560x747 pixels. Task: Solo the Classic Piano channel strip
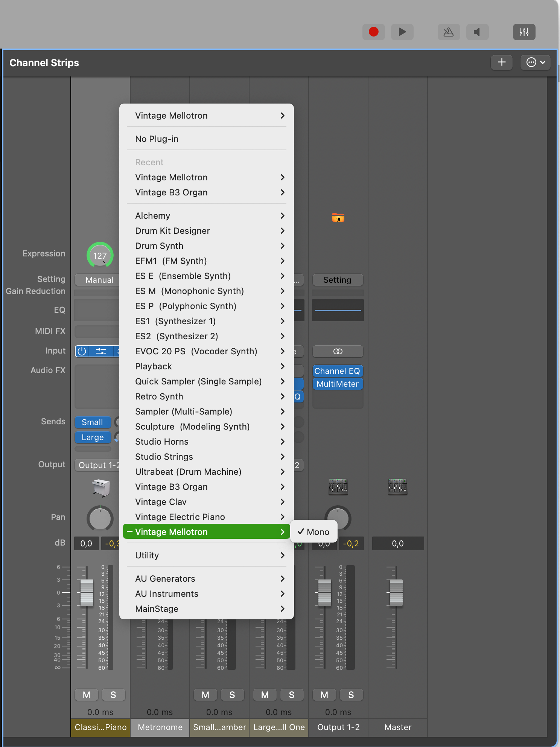click(x=113, y=695)
